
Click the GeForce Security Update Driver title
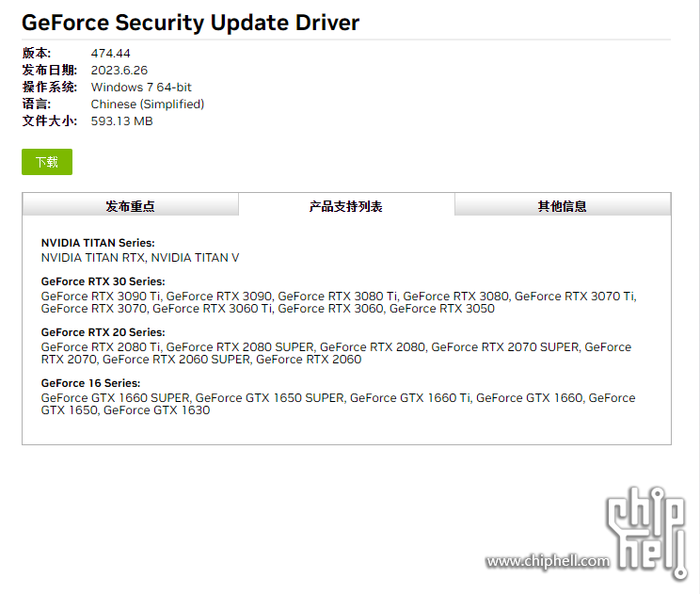(191, 23)
